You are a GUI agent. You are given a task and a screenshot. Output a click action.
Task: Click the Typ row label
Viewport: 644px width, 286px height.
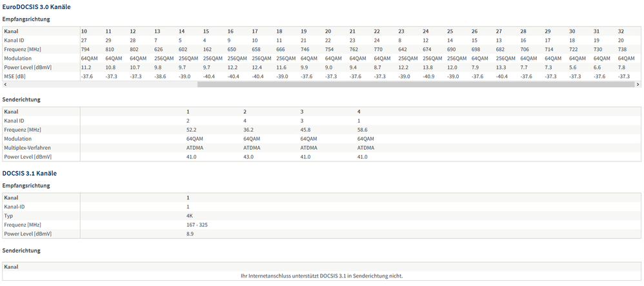[8, 216]
